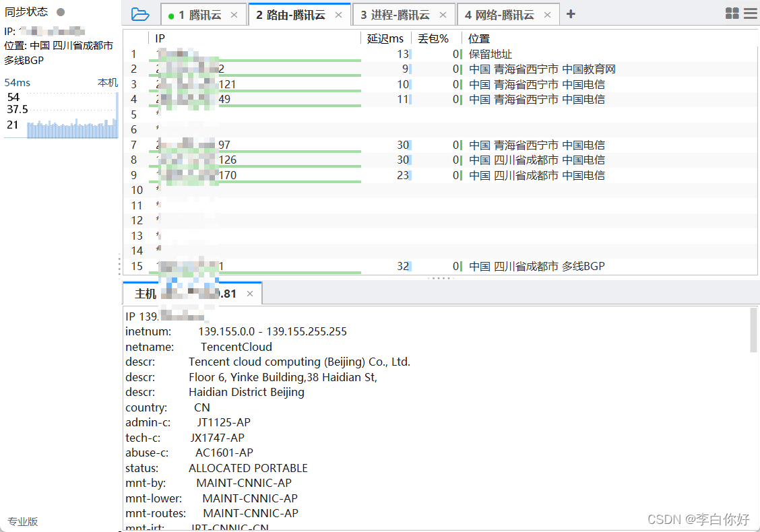The width and height of the screenshot is (760, 532).
Task: Click the inetnum 139.155.0.0 range line
Action: tap(236, 331)
